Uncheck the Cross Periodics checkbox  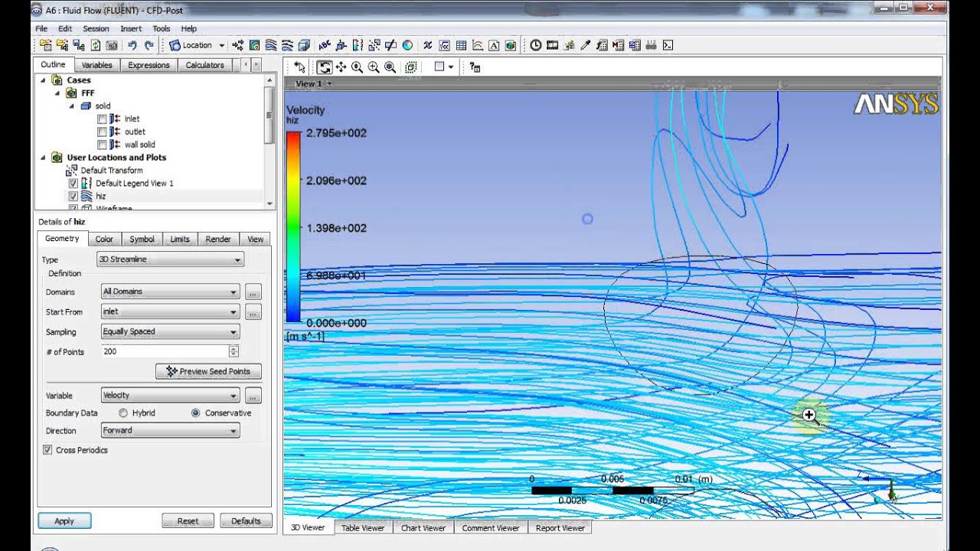47,450
